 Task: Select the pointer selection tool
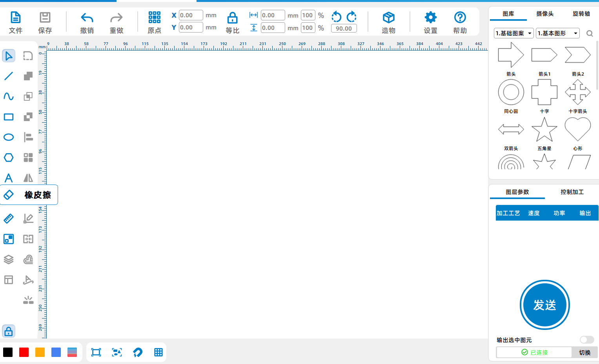[x=9, y=56]
